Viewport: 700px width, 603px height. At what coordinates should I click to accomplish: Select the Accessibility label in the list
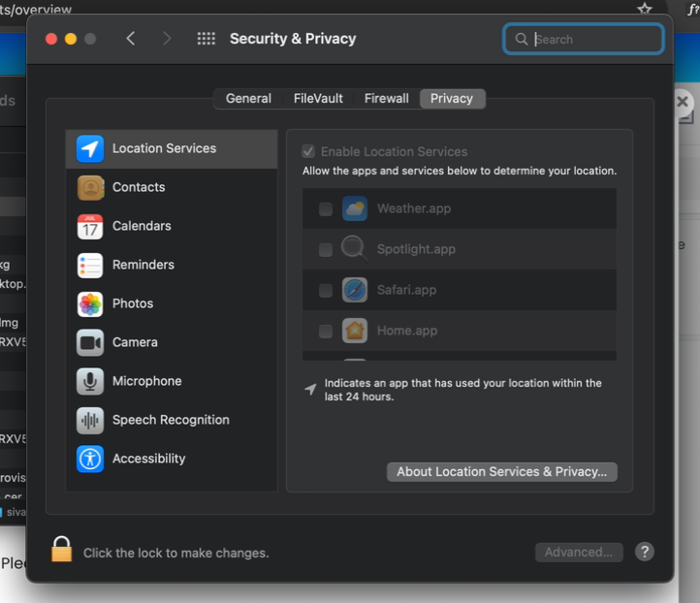(148, 459)
